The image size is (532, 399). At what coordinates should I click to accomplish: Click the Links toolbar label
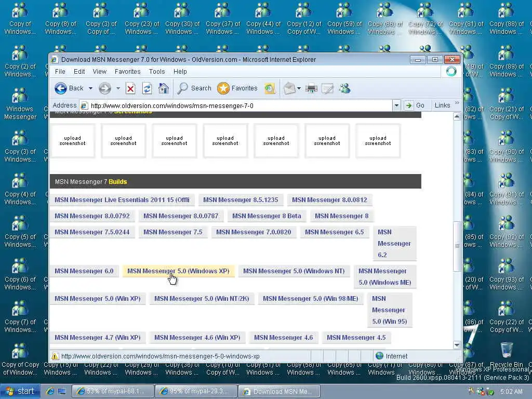click(x=443, y=105)
